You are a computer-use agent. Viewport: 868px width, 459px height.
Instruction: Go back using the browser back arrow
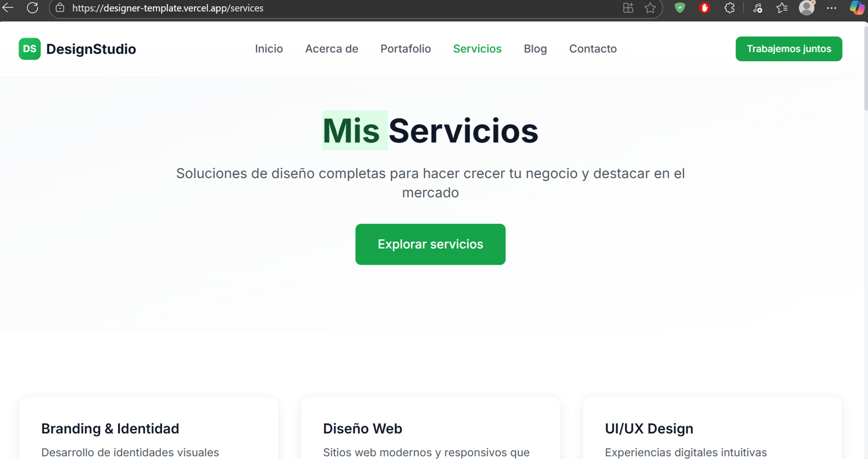(8, 8)
